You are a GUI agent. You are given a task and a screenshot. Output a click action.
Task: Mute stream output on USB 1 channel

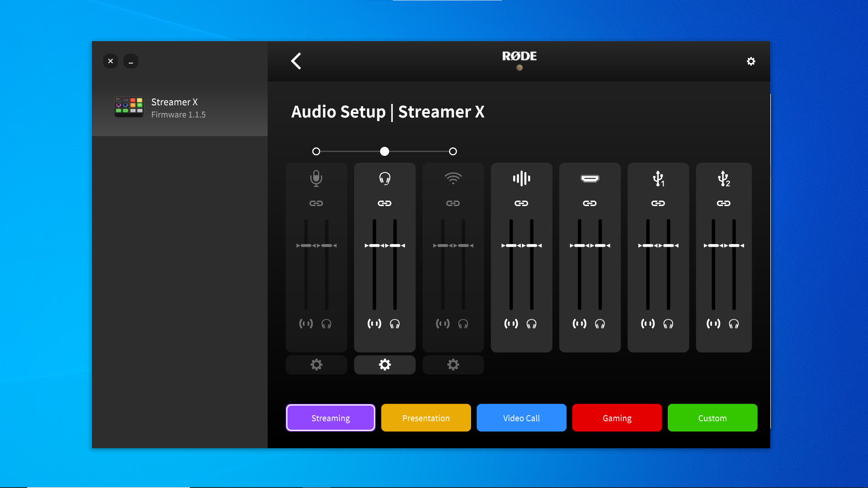click(x=648, y=324)
